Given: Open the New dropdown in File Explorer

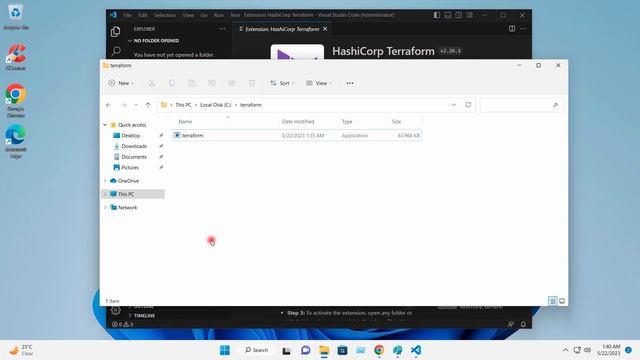Looking at the screenshot, I should click(121, 83).
